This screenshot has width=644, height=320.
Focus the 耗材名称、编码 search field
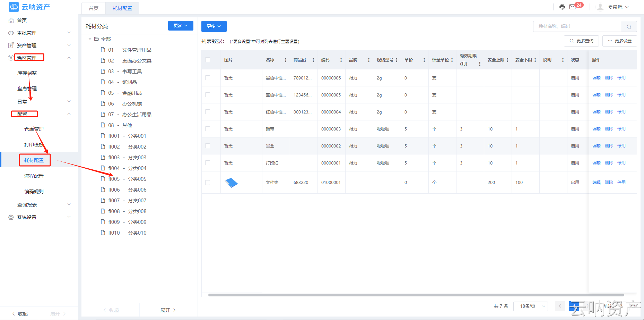(577, 26)
